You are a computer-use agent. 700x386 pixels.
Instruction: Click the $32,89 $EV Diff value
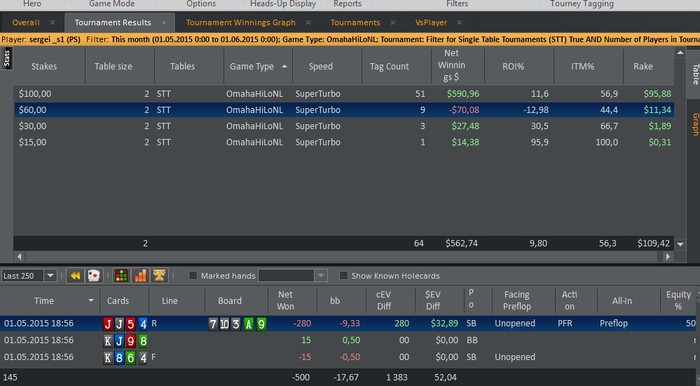444,324
